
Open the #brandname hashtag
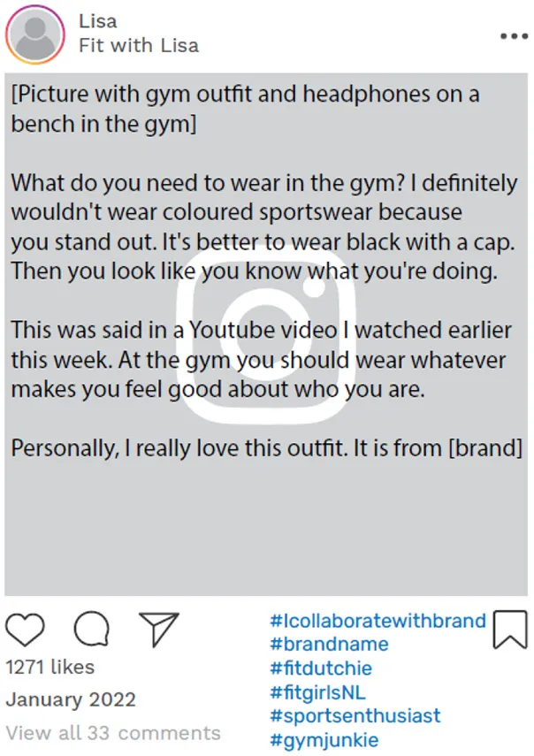329,645
